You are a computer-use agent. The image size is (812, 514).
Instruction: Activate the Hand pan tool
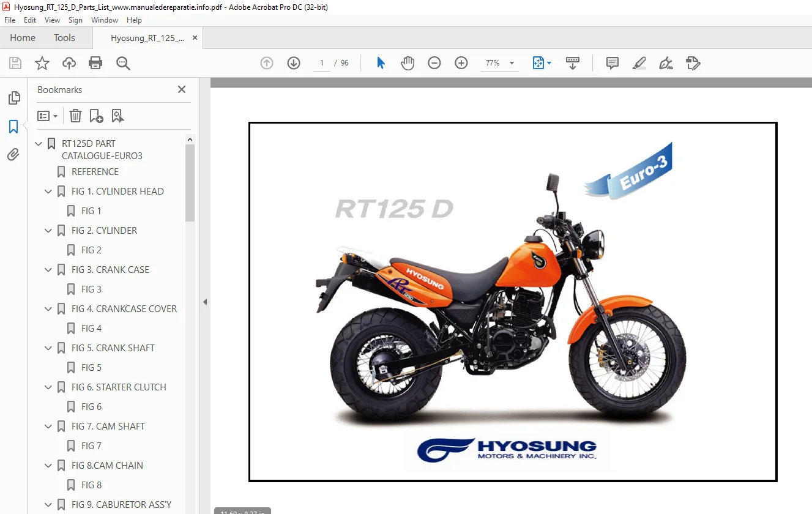(x=408, y=63)
